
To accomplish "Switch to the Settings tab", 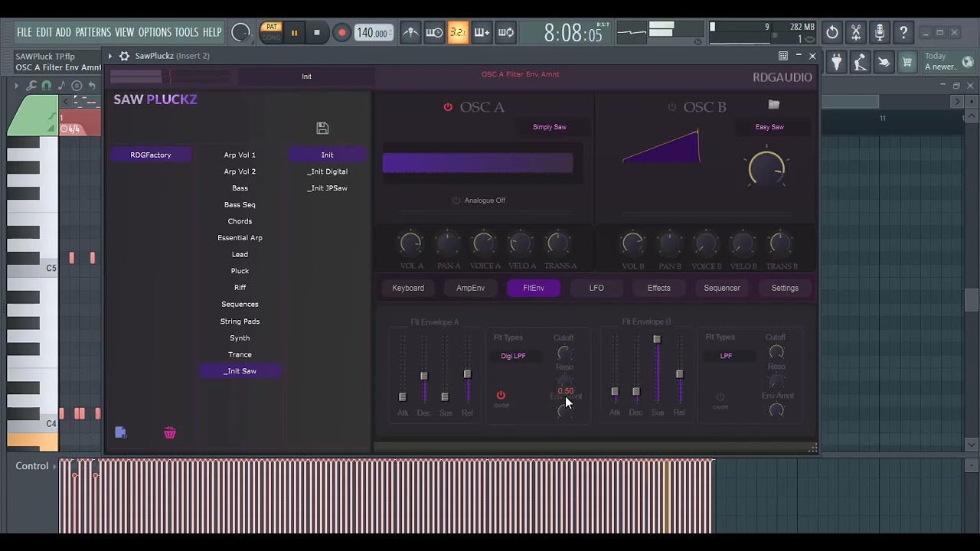I will 785,288.
